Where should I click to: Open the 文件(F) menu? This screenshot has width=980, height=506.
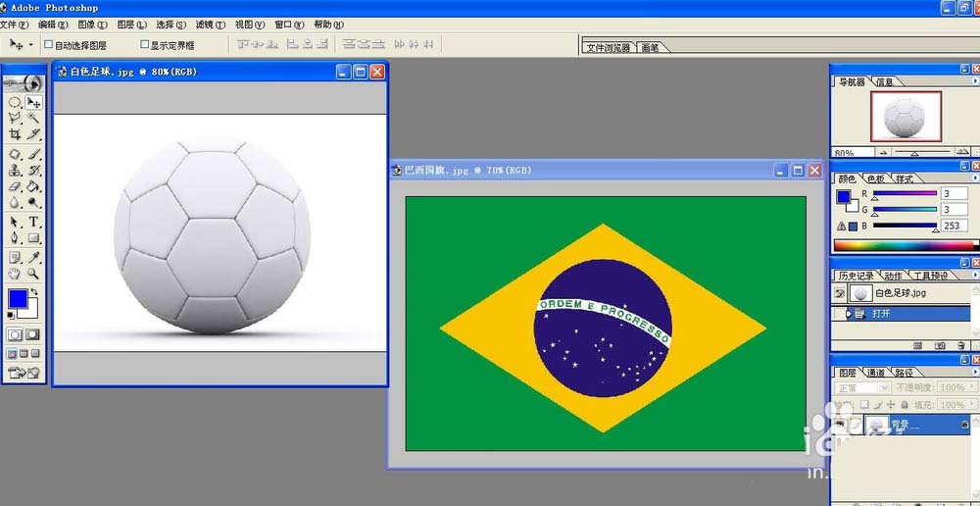point(14,25)
